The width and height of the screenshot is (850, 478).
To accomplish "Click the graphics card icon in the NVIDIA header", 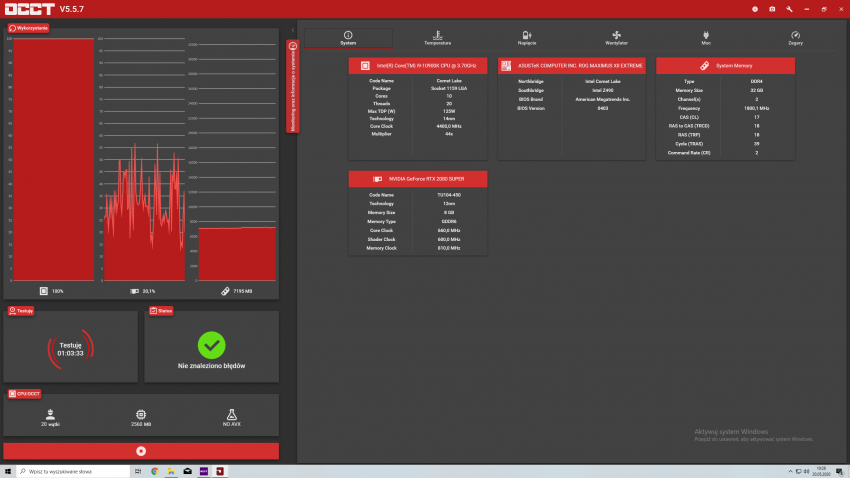I will coord(378,179).
